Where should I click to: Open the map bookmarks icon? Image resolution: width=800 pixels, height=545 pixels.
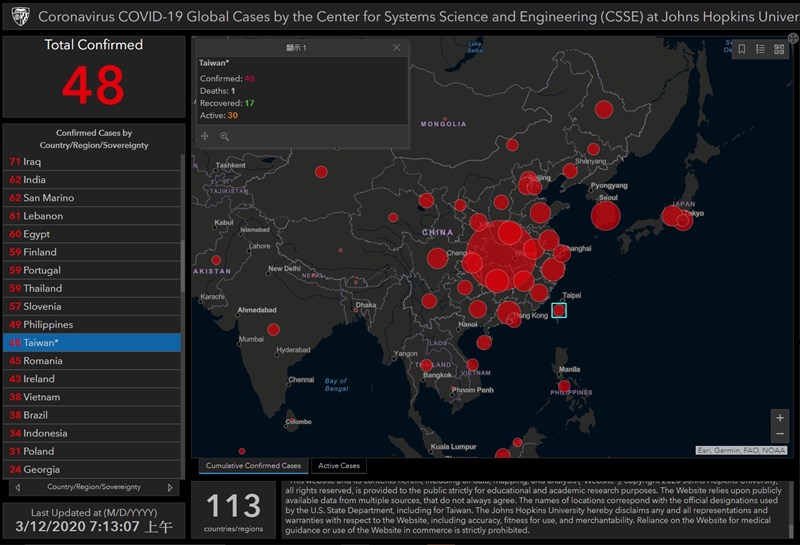pyautogui.click(x=742, y=49)
